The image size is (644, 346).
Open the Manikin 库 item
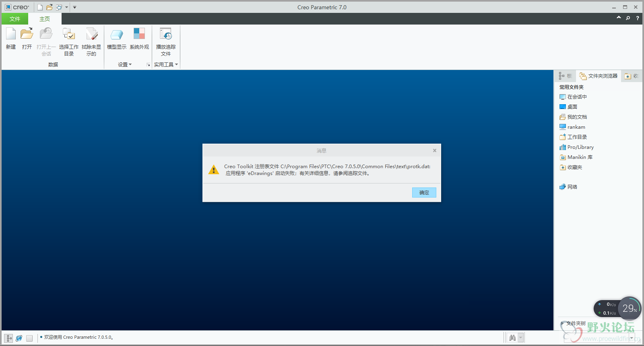[576, 157]
